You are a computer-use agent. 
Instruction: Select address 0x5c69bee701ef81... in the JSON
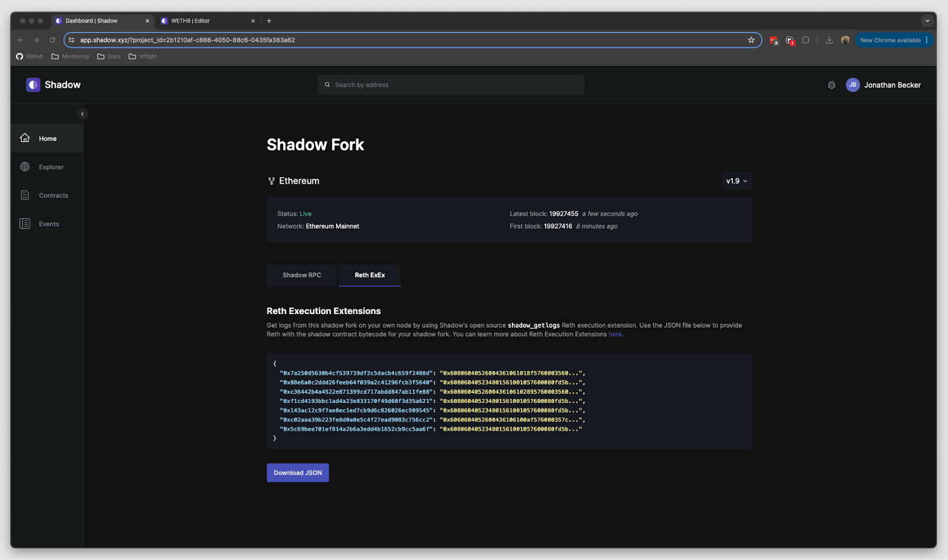point(356,429)
